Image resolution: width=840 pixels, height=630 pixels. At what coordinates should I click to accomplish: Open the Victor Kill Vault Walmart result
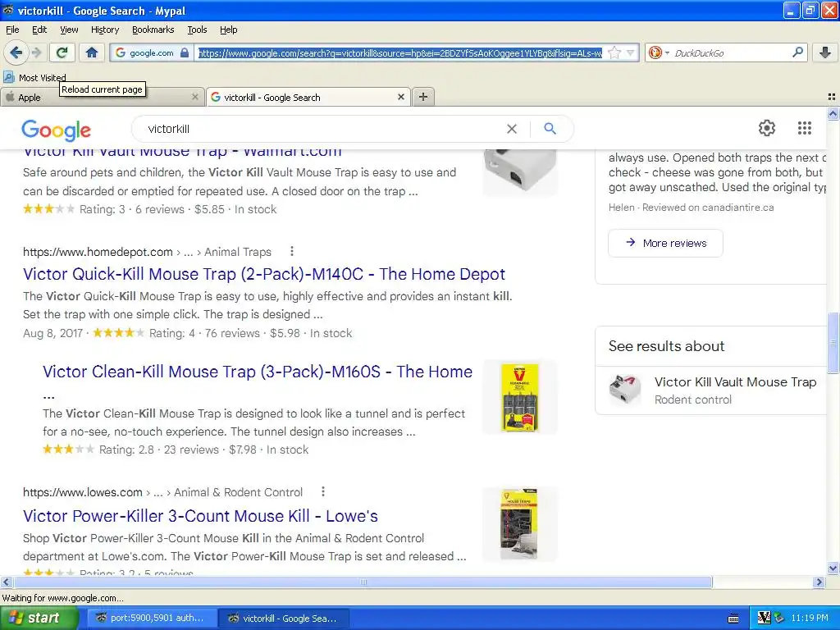[x=182, y=152]
